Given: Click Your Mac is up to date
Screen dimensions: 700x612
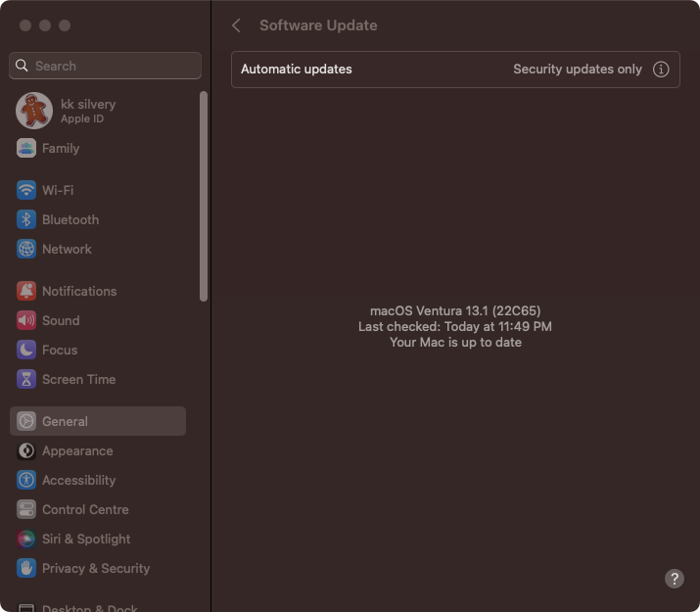Looking at the screenshot, I should click(x=455, y=343).
